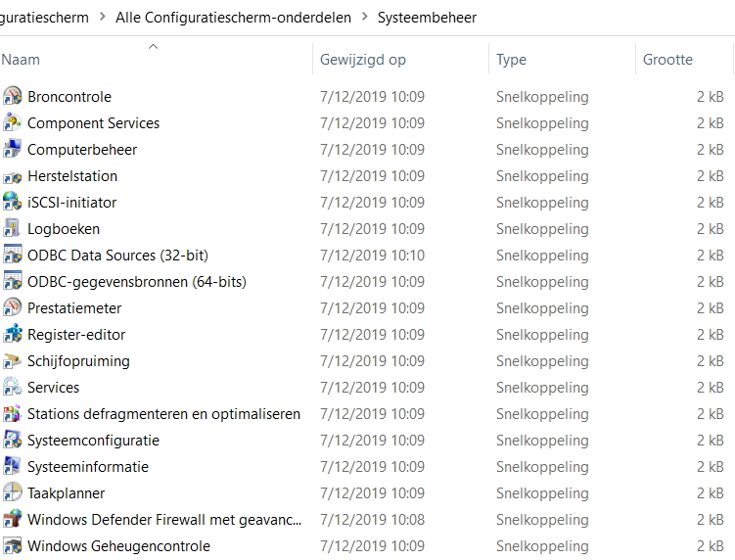Select the Systeeminformatie list entry
The width and height of the screenshot is (735, 560).
coord(88,466)
